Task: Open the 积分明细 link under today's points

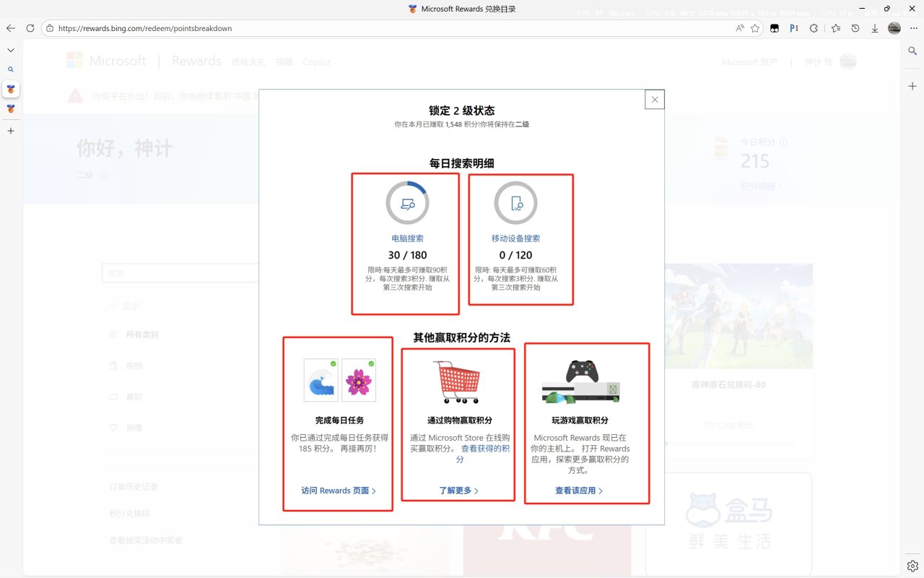Action: pos(761,186)
